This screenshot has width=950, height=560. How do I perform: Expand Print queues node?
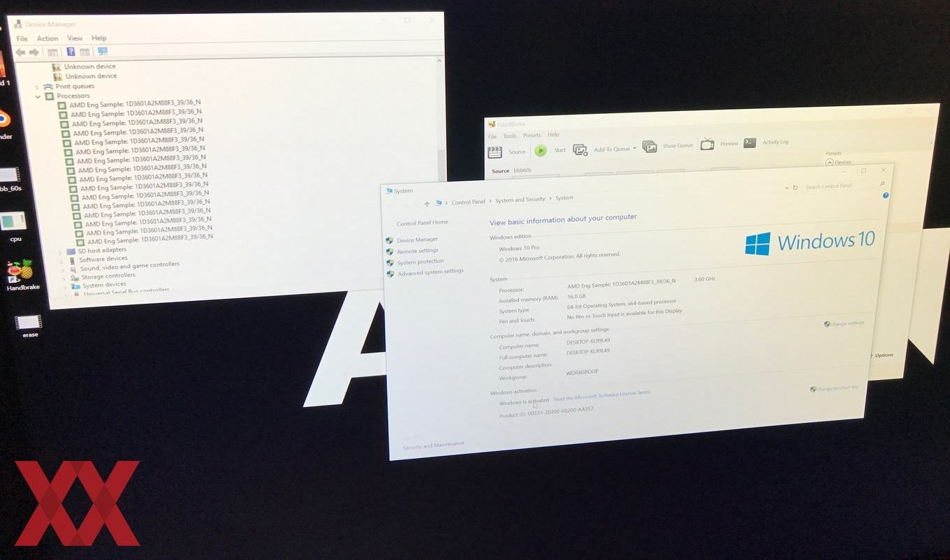37,87
